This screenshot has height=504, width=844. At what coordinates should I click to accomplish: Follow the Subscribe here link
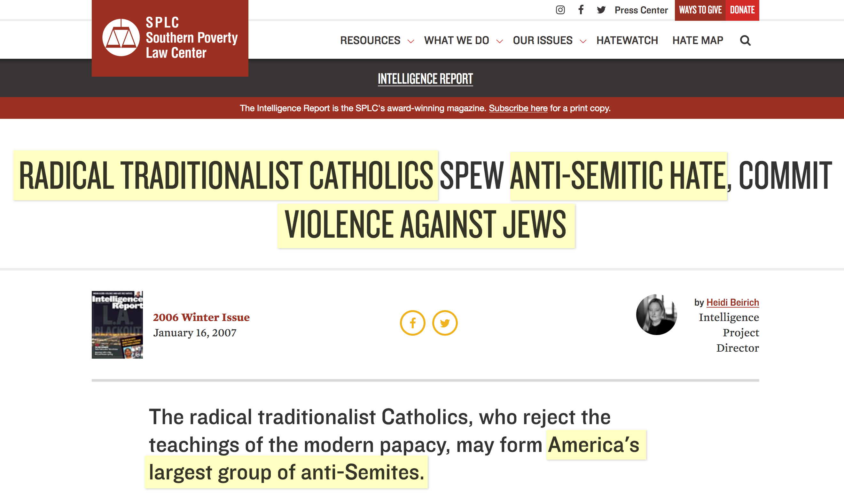click(x=518, y=108)
